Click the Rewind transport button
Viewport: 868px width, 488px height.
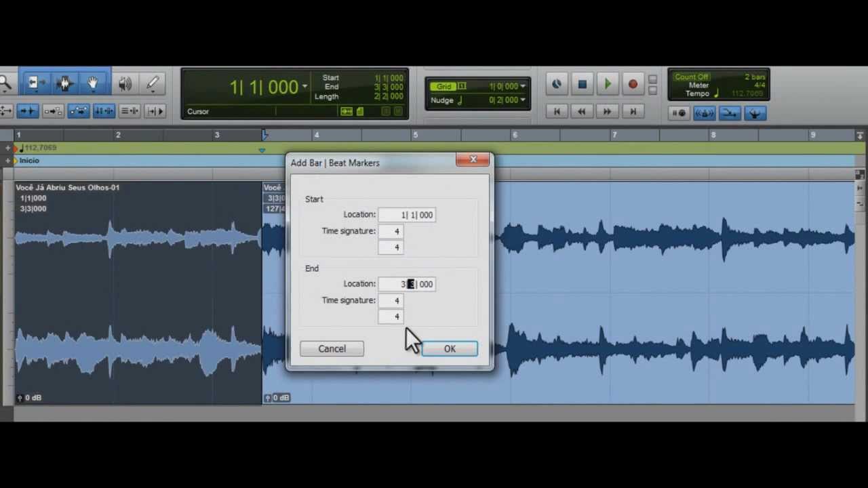[582, 111]
